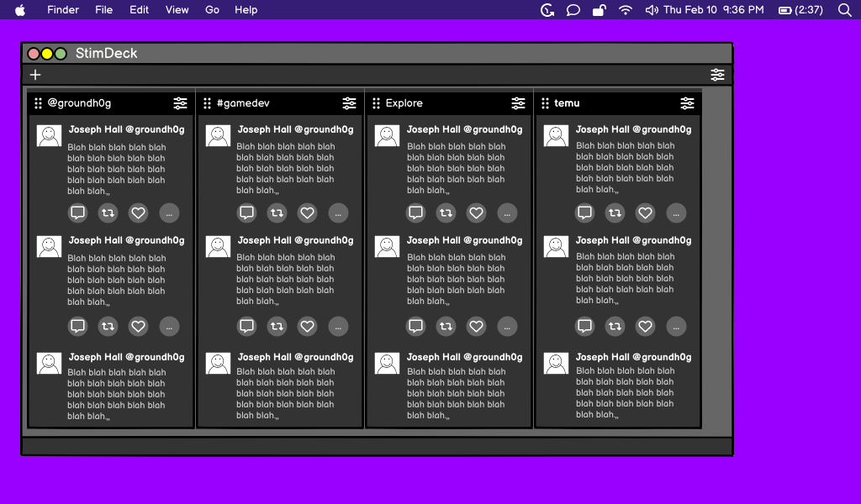
Task: Like the second post in temu column
Action: [x=646, y=326]
